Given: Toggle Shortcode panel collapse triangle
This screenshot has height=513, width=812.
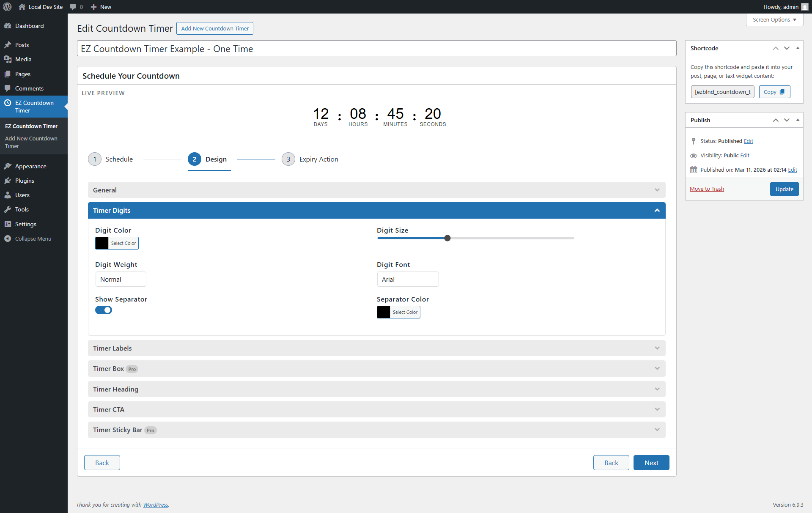Looking at the screenshot, I should [x=798, y=48].
